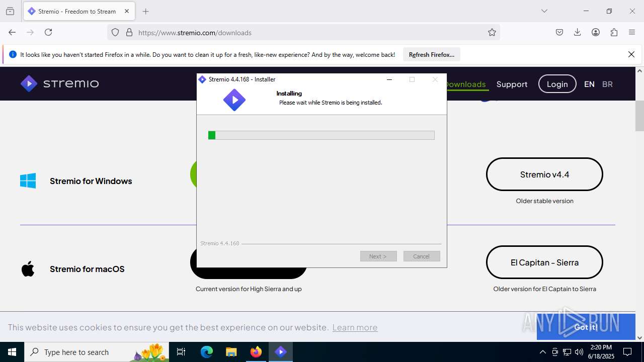
Task: Minimize the Stremio installer window
Action: (389, 79)
